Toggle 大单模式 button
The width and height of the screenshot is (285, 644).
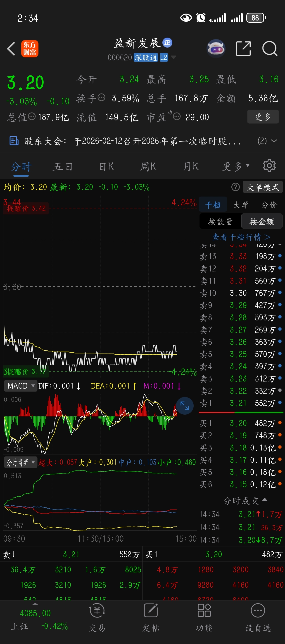(x=263, y=187)
